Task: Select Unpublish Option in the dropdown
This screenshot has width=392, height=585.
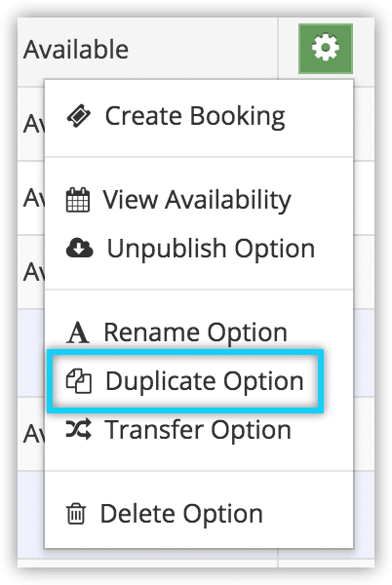Action: (x=211, y=249)
